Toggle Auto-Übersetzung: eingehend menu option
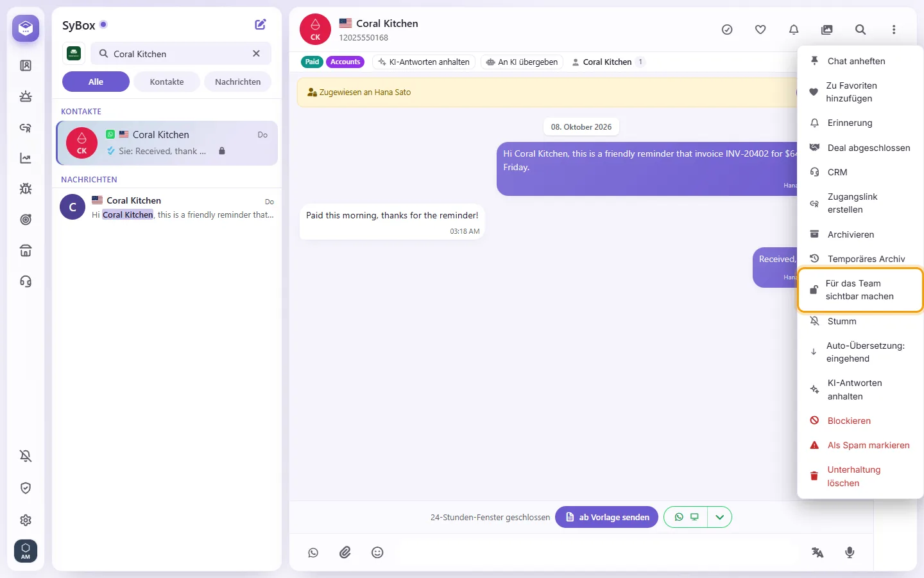The width and height of the screenshot is (924, 578). 860,352
